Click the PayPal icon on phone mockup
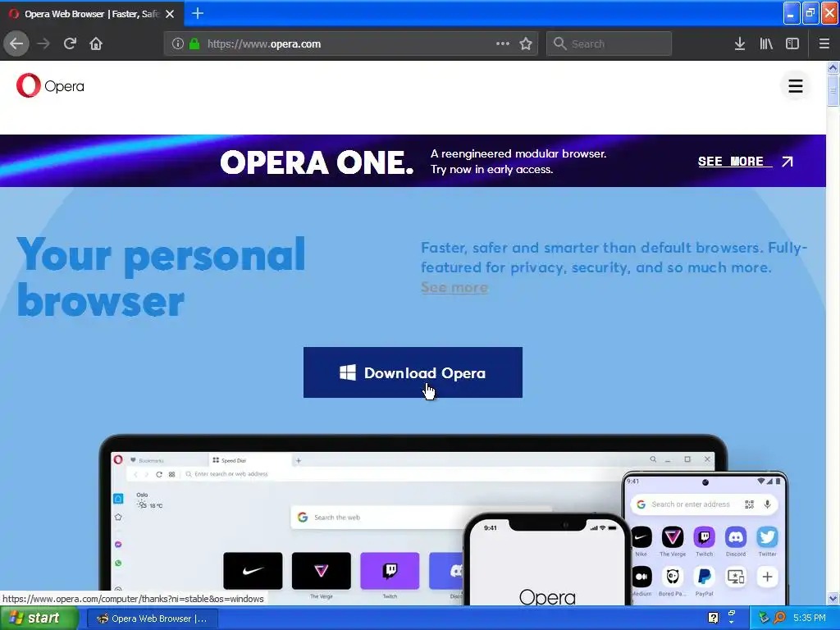 (704, 577)
